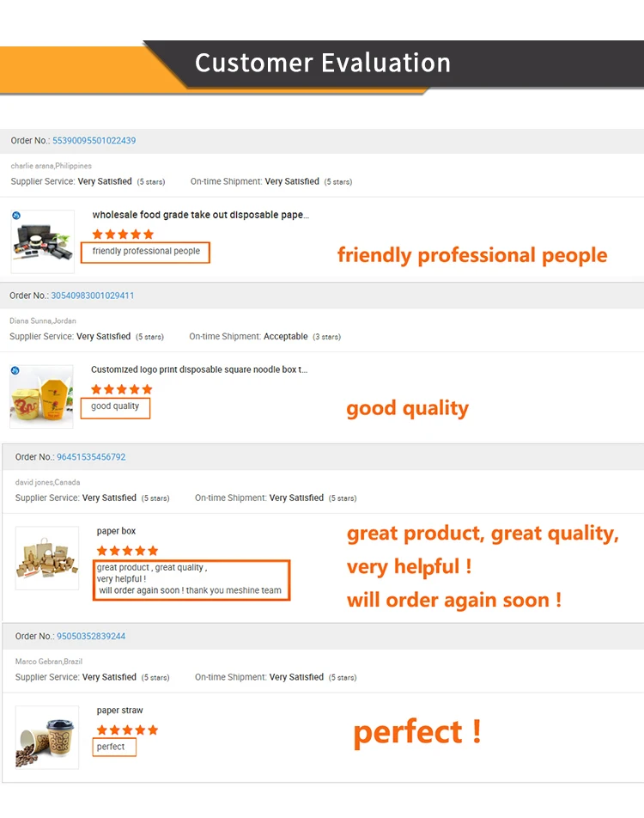Open order number 95050352839244 link
Screen dimensions: 644x818
coord(91,636)
